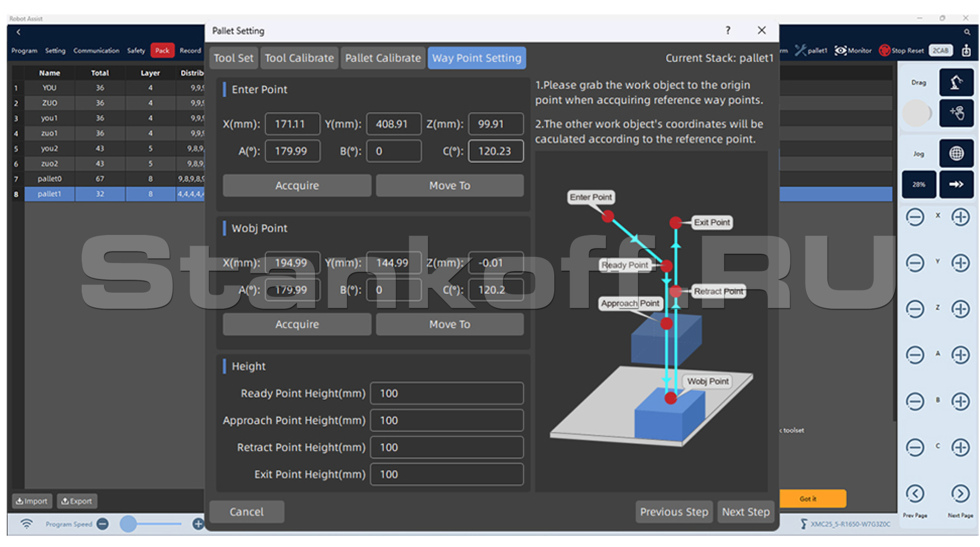Open the Setting menu
The height and width of the screenshot is (547, 980).
(x=55, y=51)
